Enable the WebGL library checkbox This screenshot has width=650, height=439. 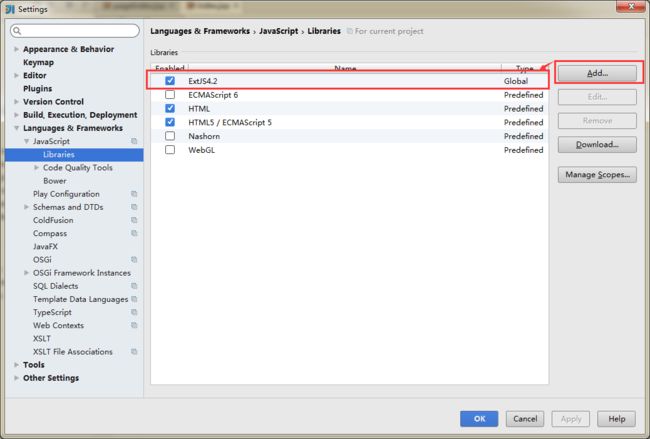(x=170, y=150)
